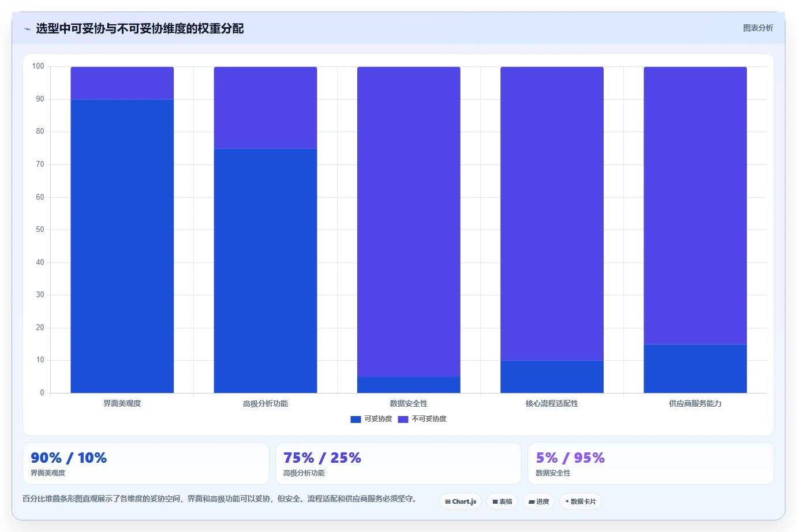The height and width of the screenshot is (532, 797).
Task: Toggle the 可妥协度 legend series
Action: tap(371, 419)
